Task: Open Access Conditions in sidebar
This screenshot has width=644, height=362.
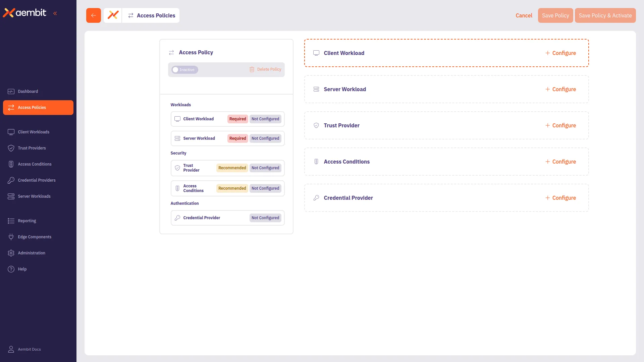Action: 38,164
